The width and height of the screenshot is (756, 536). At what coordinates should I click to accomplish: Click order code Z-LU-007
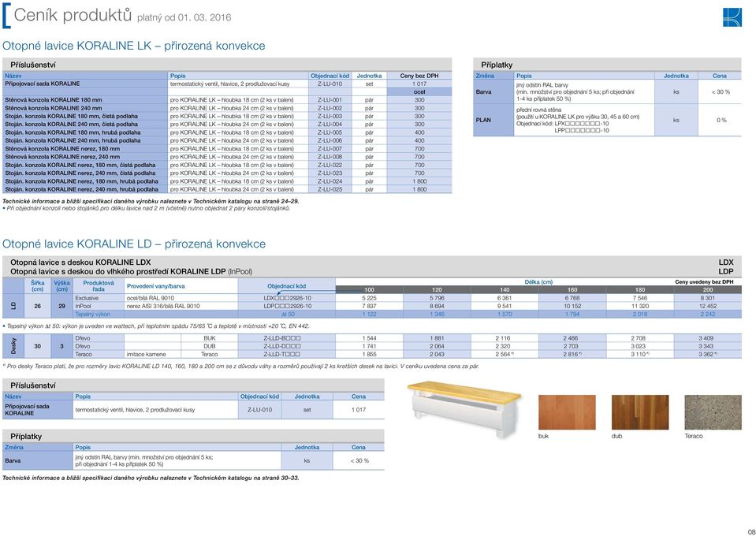(x=330, y=149)
